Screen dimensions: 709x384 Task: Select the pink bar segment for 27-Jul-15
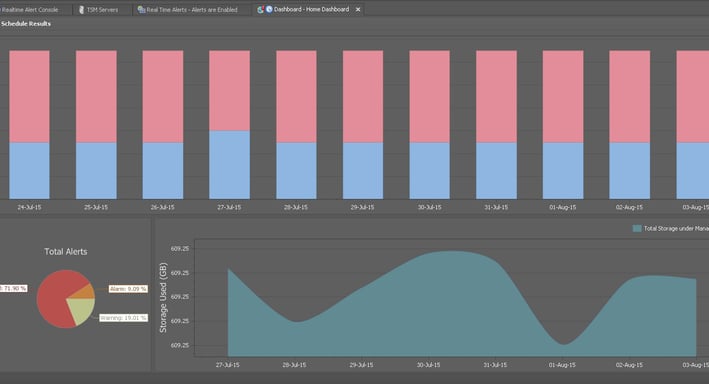click(229, 90)
